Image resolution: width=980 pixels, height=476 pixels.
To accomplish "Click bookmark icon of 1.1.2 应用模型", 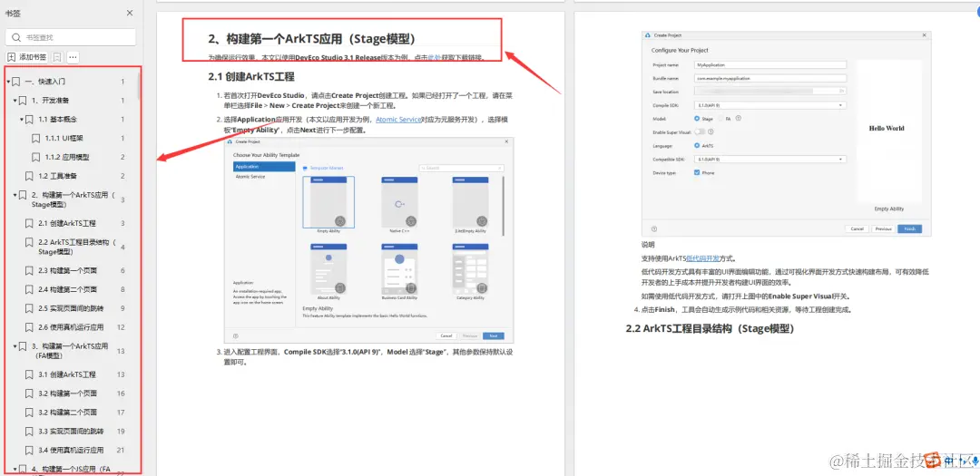I will [x=35, y=158].
